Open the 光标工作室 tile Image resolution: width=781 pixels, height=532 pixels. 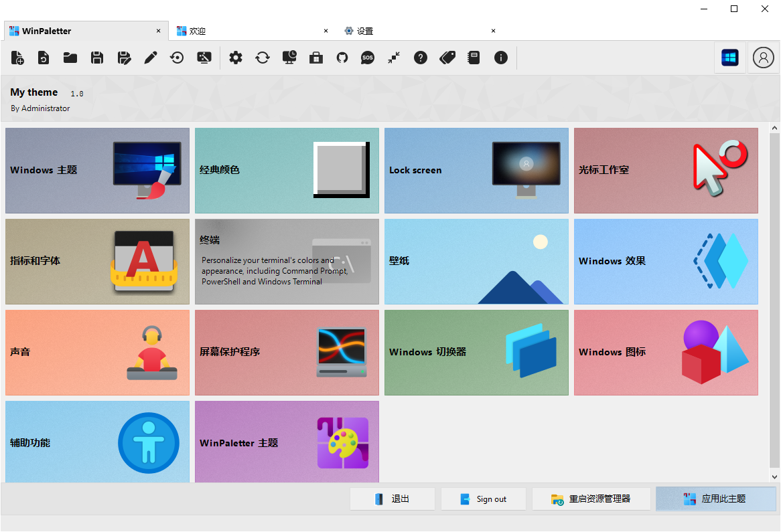pyautogui.click(x=666, y=171)
